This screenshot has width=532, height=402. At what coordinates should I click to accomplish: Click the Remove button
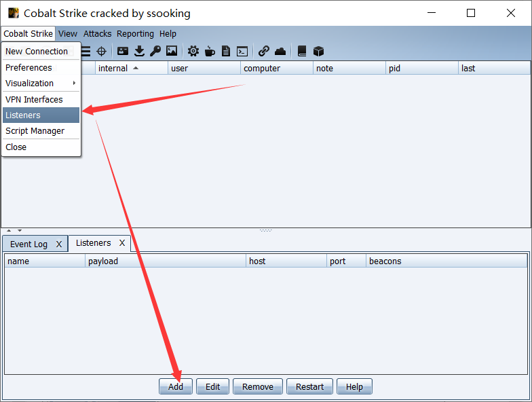click(x=258, y=387)
